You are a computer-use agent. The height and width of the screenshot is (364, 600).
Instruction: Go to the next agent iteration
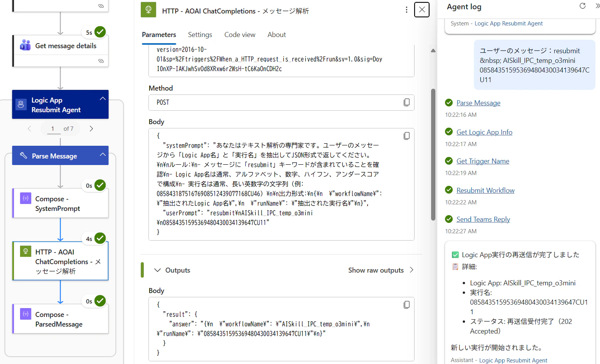(x=91, y=128)
